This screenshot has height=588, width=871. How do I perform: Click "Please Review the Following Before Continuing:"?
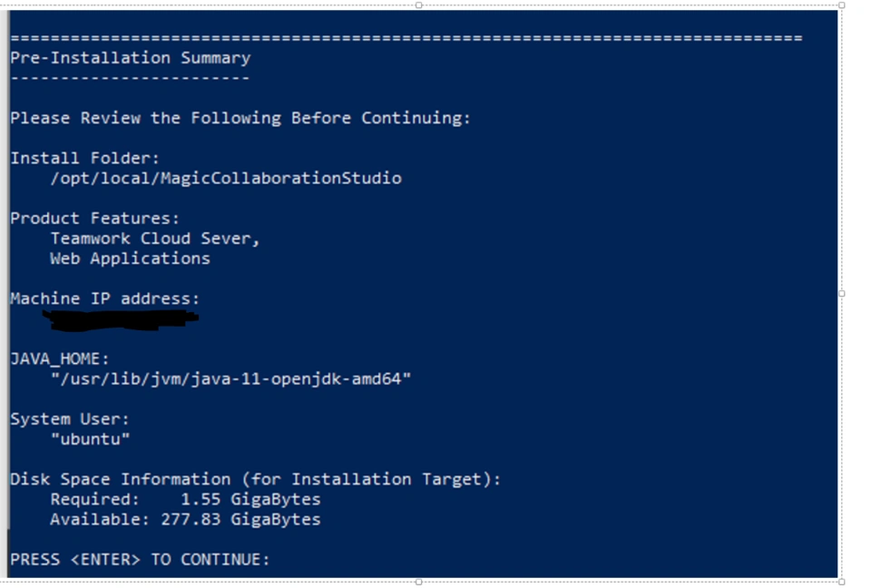[x=240, y=118]
